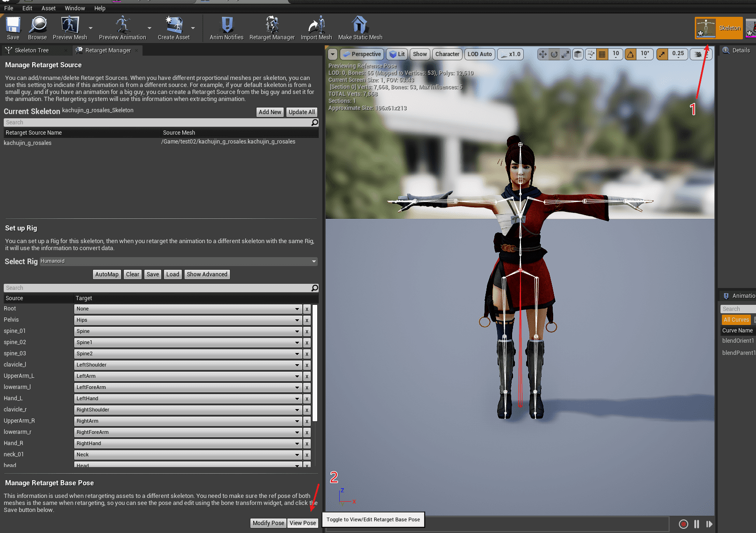The width and height of the screenshot is (756, 533).
Task: Open the Pelvis target dropdown showing Hips
Action: point(187,320)
